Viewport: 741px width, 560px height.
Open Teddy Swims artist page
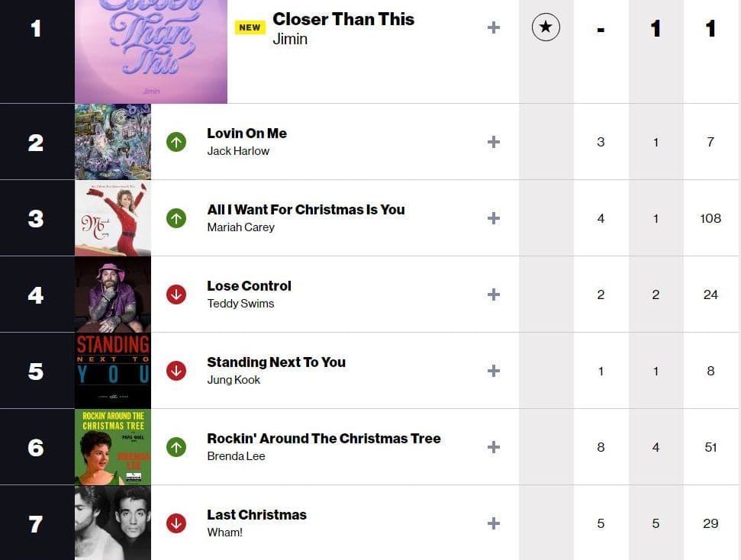tap(240, 304)
